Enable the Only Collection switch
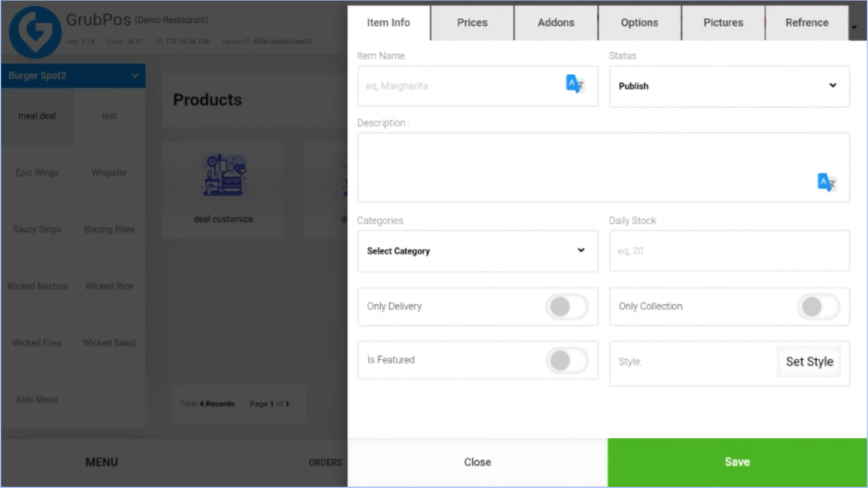 (818, 306)
